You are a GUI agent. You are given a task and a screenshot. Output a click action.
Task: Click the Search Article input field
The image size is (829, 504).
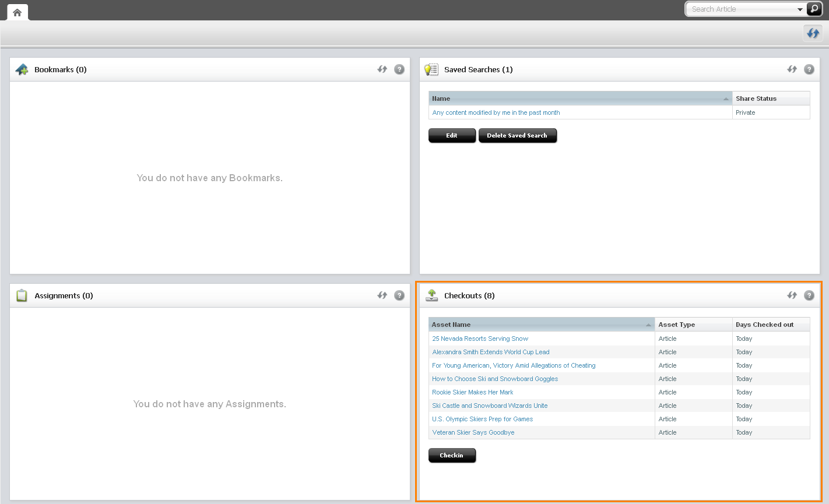pyautogui.click(x=742, y=9)
